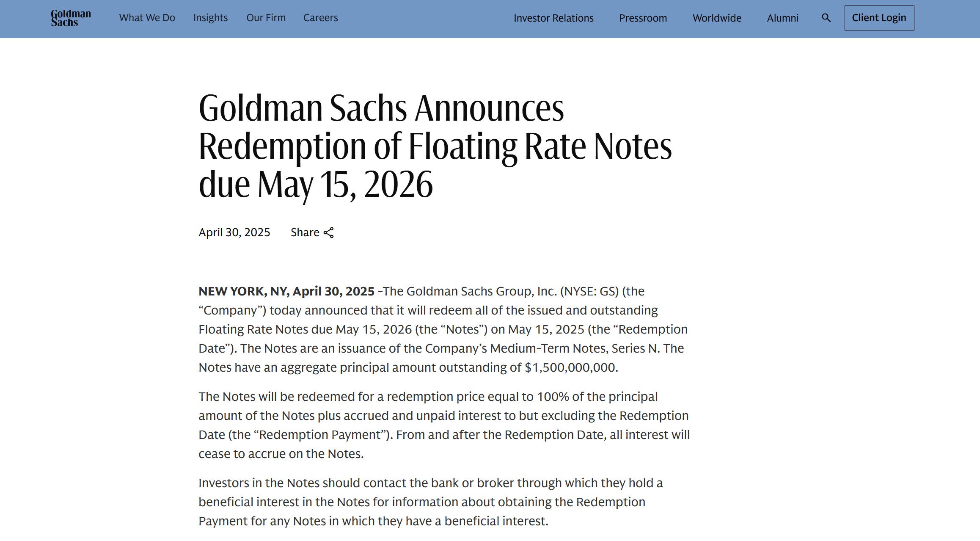Open the search magnifier icon

coord(826,18)
